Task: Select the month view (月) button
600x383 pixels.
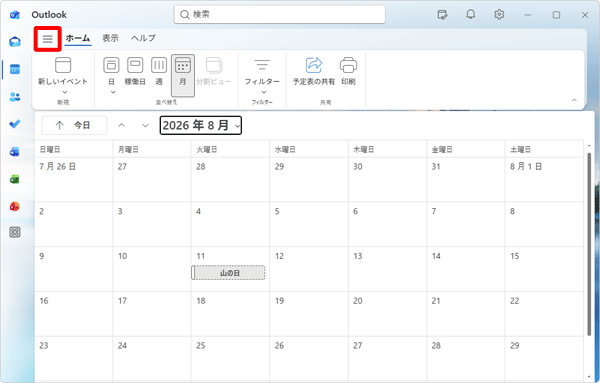Action: (x=183, y=75)
